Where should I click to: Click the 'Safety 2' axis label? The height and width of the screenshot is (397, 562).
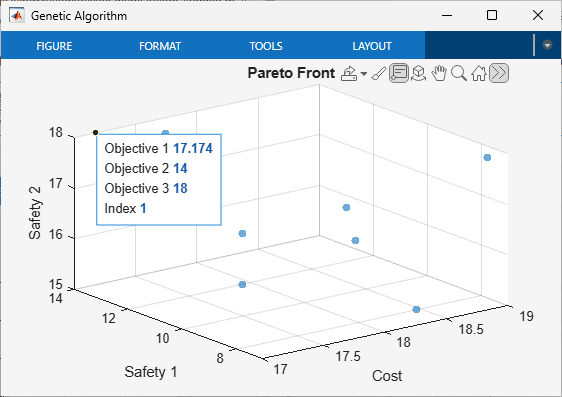coord(35,213)
